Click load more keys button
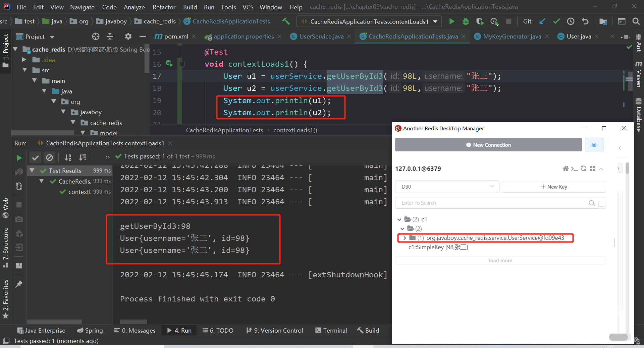This screenshot has width=644, height=348. coord(500,261)
